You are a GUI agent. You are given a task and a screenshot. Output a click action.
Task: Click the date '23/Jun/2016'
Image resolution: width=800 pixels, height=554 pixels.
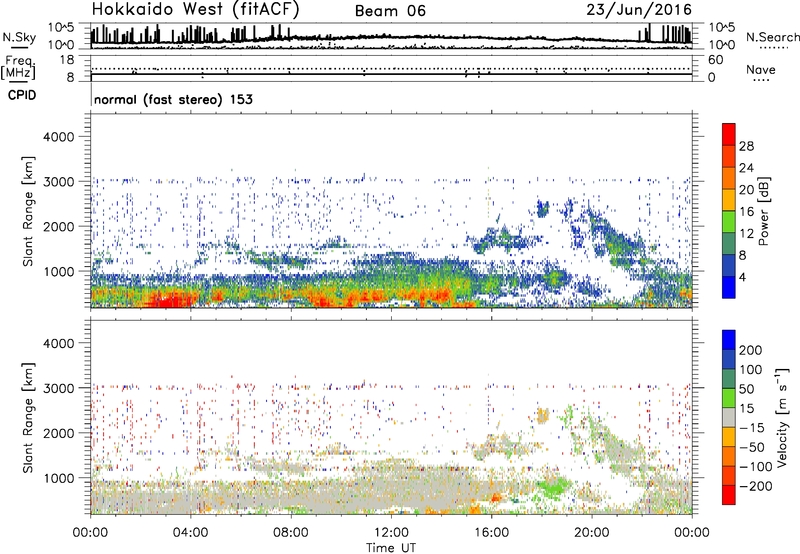[639, 9]
